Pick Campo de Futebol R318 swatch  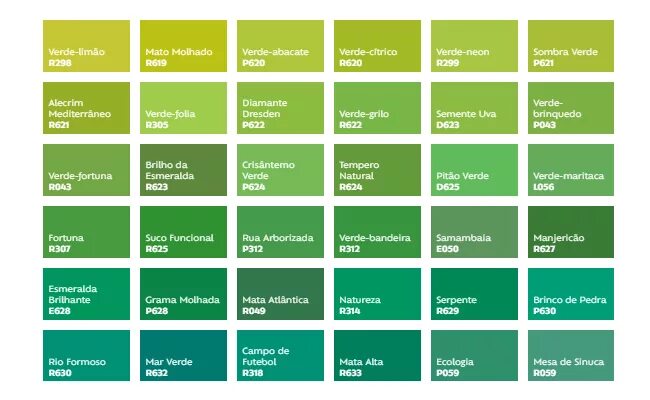point(280,355)
